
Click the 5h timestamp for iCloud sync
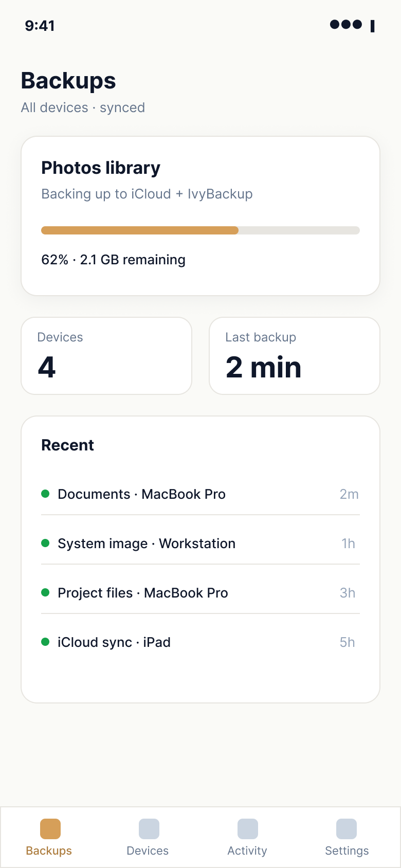(348, 642)
